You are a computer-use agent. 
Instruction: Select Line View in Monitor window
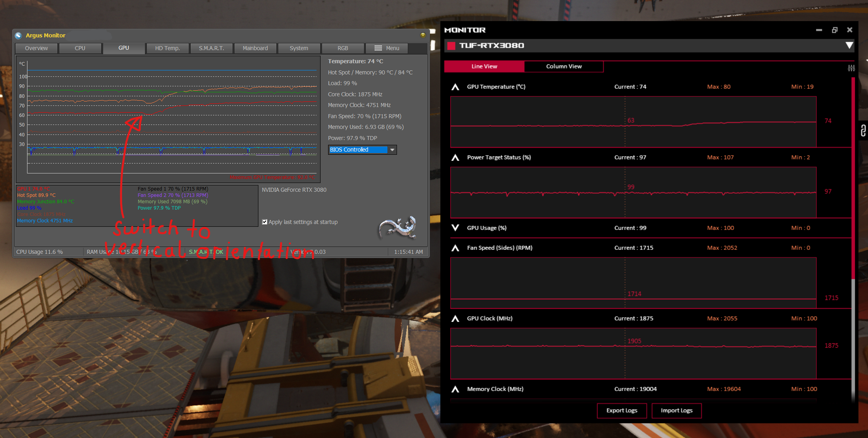[484, 66]
